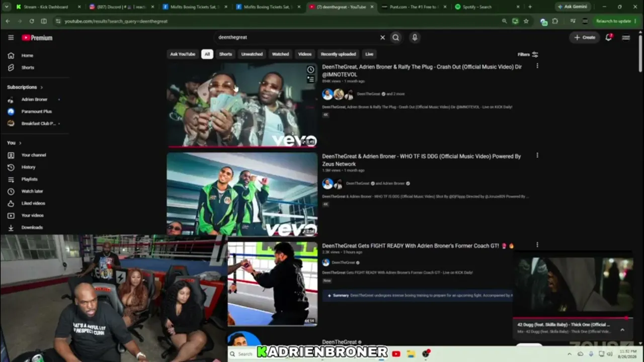
Task: Open the History clock icon
Action: pos(11,167)
